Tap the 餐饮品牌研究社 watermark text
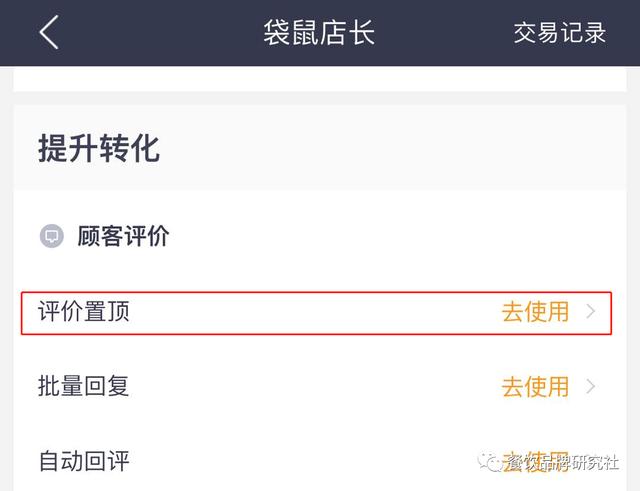640x491 pixels. pos(561,462)
